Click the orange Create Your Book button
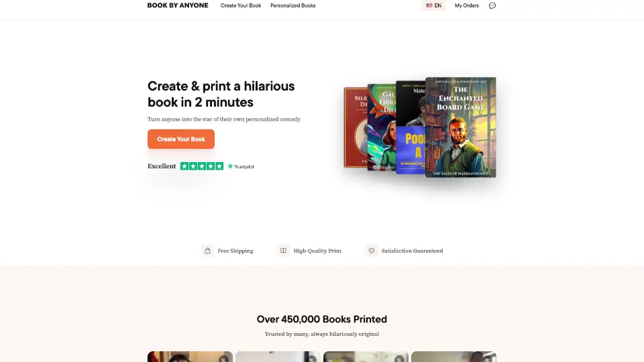The height and width of the screenshot is (362, 644). point(181,139)
